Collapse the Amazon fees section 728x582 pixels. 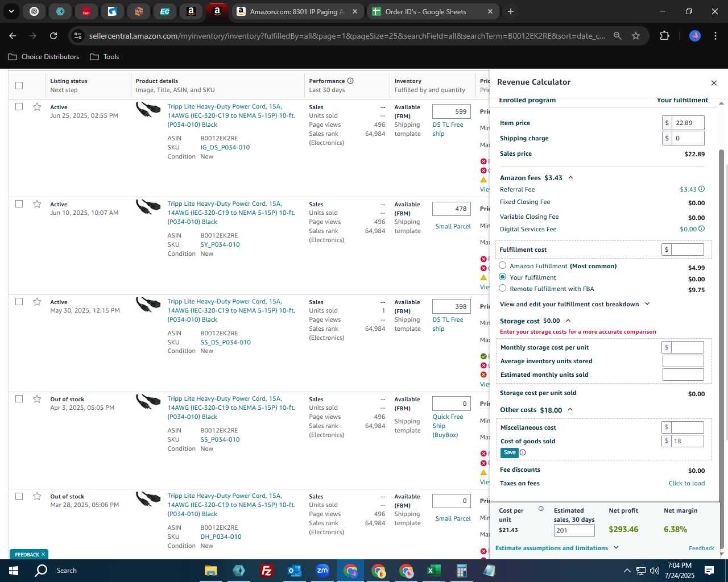pyautogui.click(x=570, y=178)
